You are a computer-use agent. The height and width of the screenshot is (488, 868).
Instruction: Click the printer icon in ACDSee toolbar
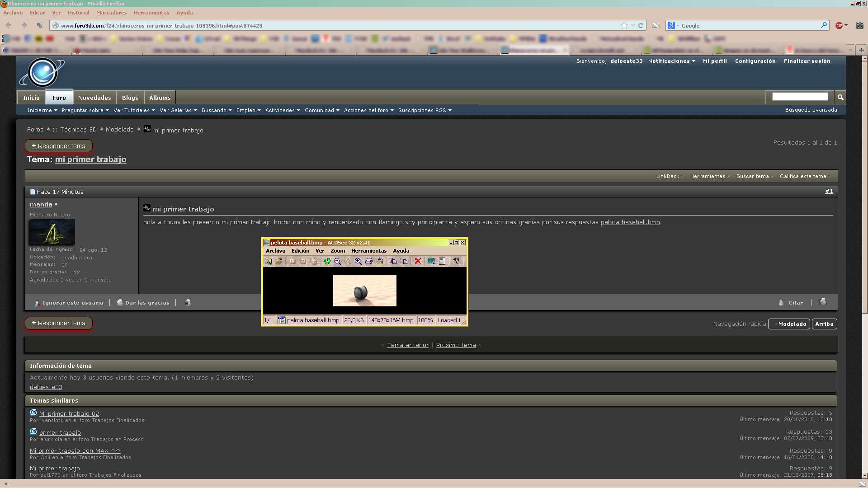tap(369, 261)
